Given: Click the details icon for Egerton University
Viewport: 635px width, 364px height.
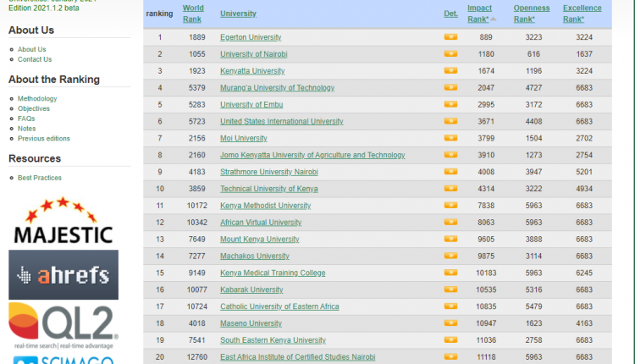Looking at the screenshot, I should (450, 37).
